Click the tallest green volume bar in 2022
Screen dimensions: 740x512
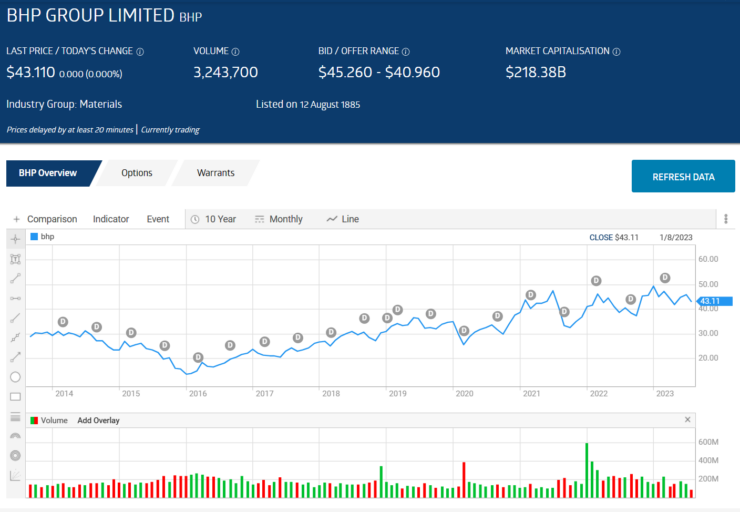coord(587,470)
